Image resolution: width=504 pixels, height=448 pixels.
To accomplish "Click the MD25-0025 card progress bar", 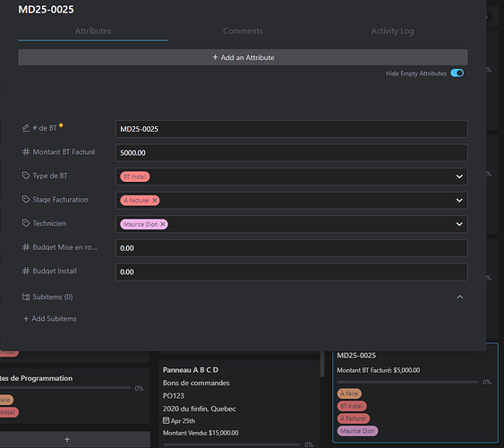I will click(407, 382).
